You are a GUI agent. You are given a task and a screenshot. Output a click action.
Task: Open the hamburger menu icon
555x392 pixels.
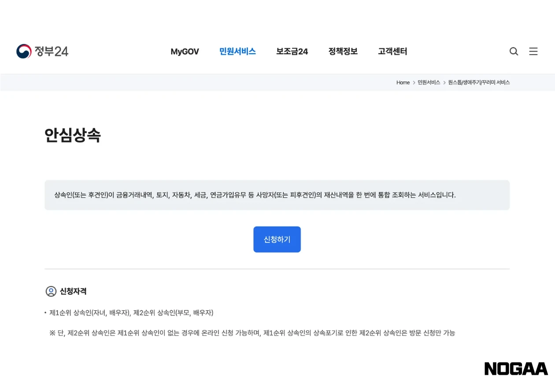point(533,51)
